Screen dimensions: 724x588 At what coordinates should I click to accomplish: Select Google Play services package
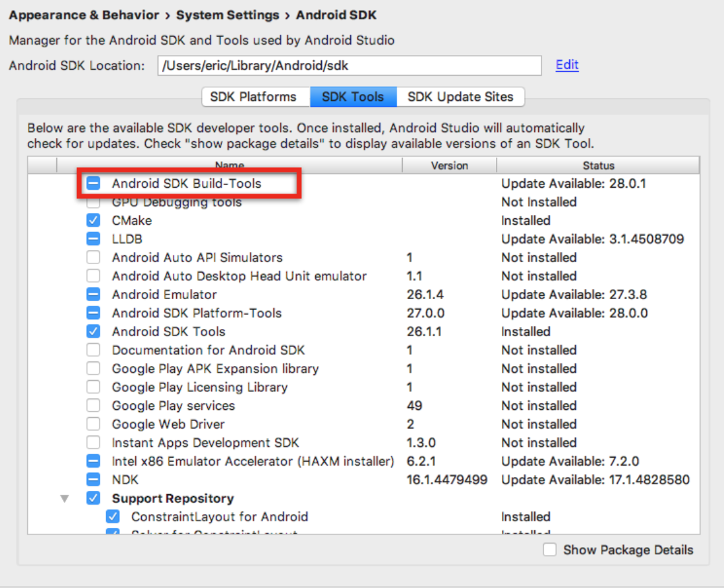click(93, 405)
